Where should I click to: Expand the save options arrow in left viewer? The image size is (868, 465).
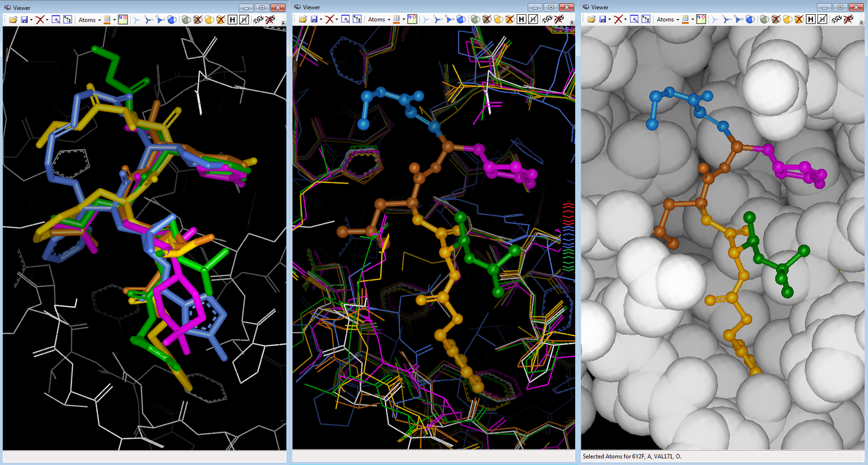coord(31,20)
